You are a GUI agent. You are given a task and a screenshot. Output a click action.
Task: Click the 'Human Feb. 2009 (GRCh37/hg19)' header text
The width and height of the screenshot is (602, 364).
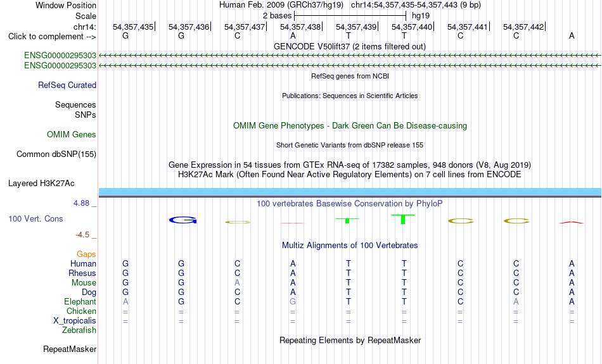click(281, 5)
